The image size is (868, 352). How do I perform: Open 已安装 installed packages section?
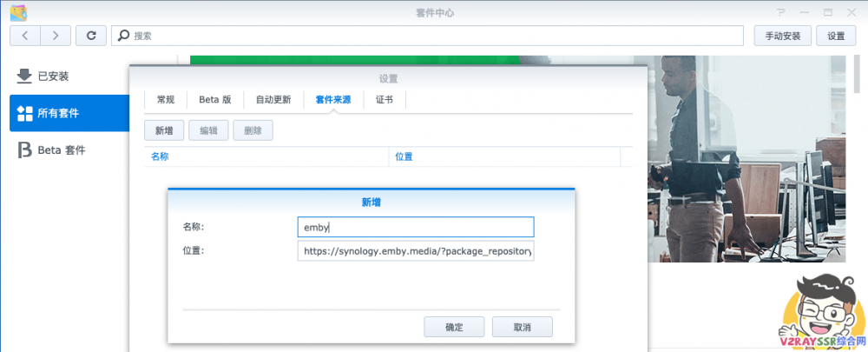pyautogui.click(x=50, y=76)
